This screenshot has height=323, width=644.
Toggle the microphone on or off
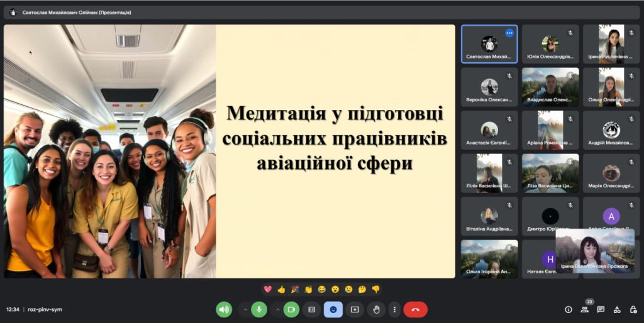(259, 309)
